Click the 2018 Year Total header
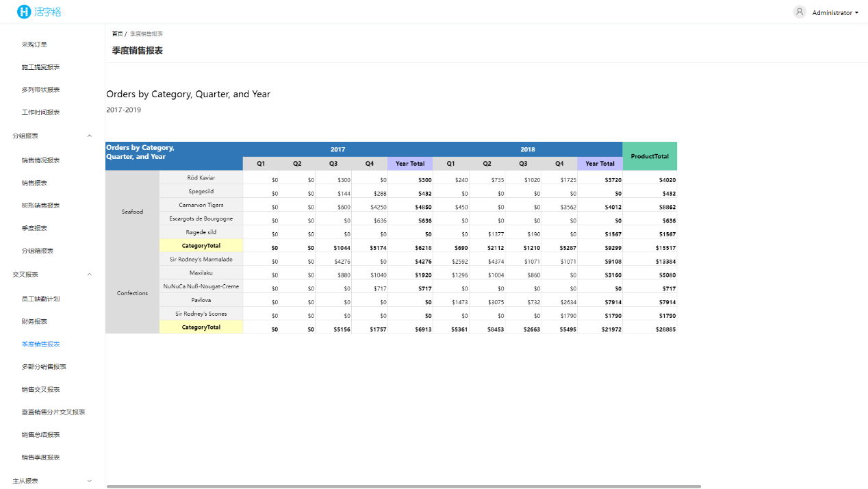The height and width of the screenshot is (489, 868). (600, 164)
